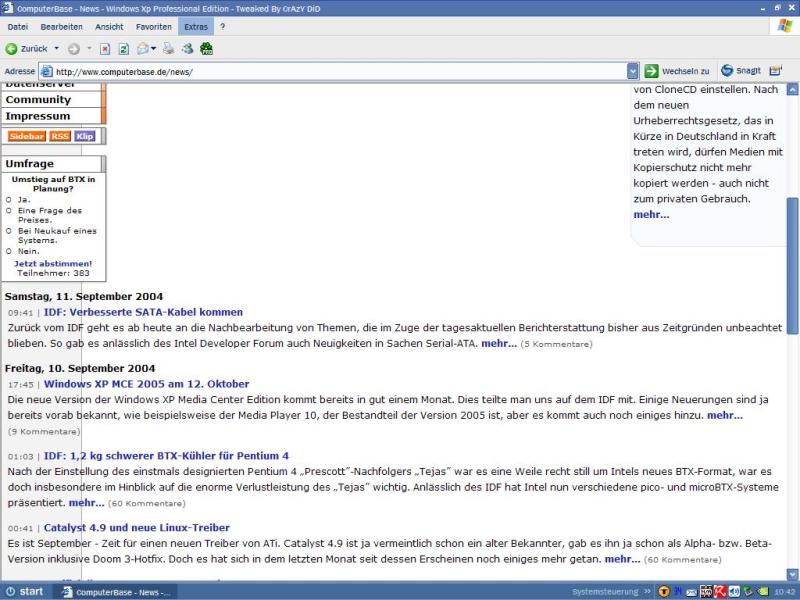The height and width of the screenshot is (600, 800).
Task: Click the red K tray icon
Action: click(x=719, y=592)
